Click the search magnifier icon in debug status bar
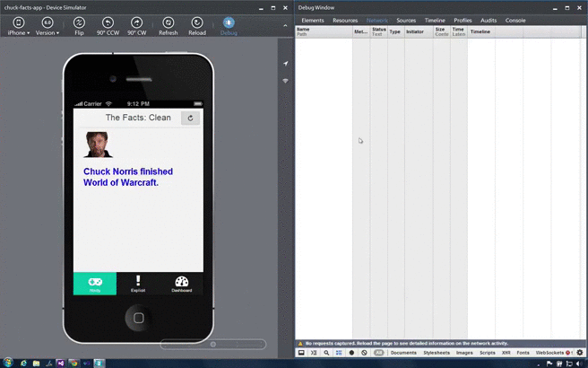Viewport: 588px width, 368px height. tap(326, 353)
